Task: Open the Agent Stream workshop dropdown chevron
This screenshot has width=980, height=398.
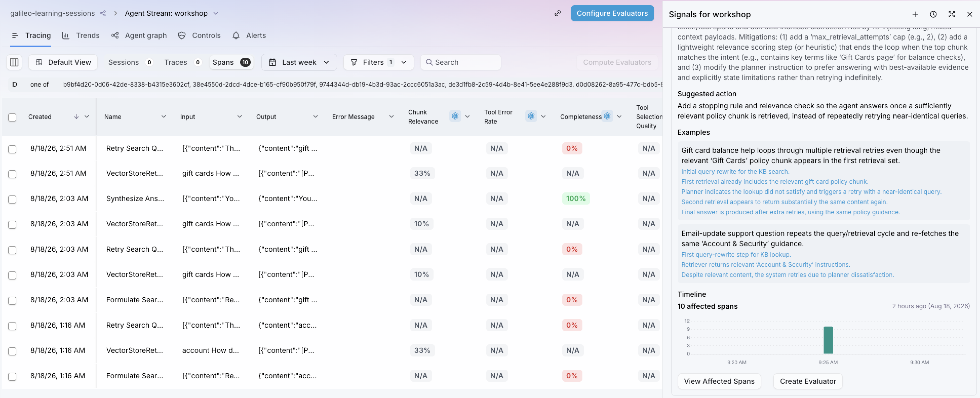Action: 216,13
